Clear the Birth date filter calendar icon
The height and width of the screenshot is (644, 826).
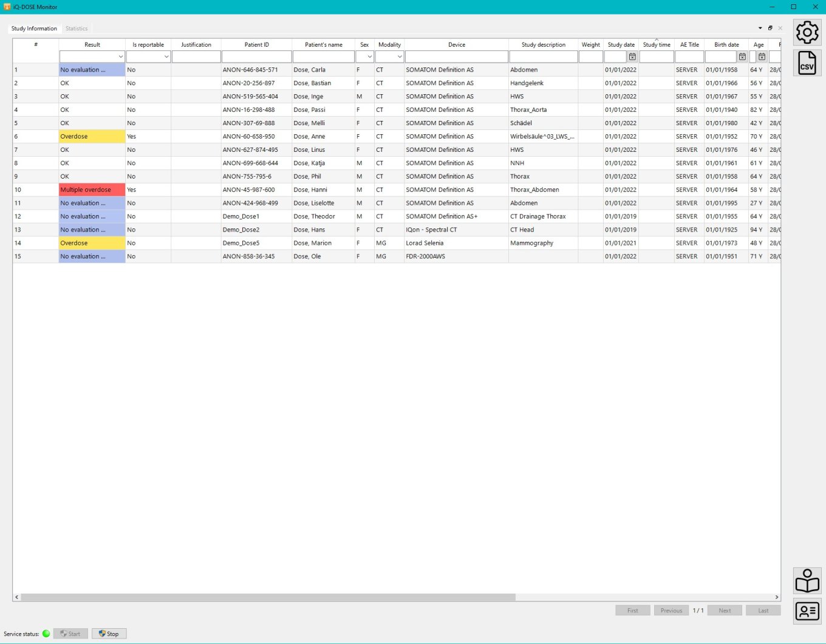click(742, 57)
